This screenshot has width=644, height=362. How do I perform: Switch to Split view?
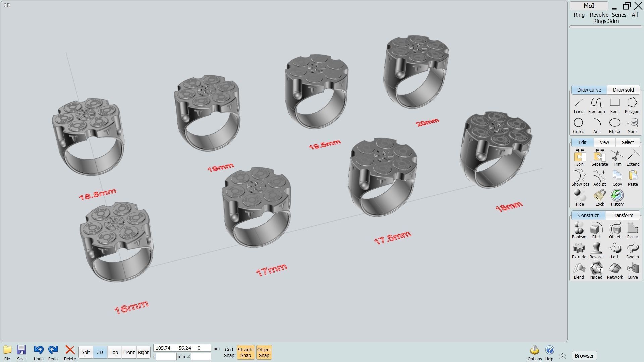click(x=86, y=352)
